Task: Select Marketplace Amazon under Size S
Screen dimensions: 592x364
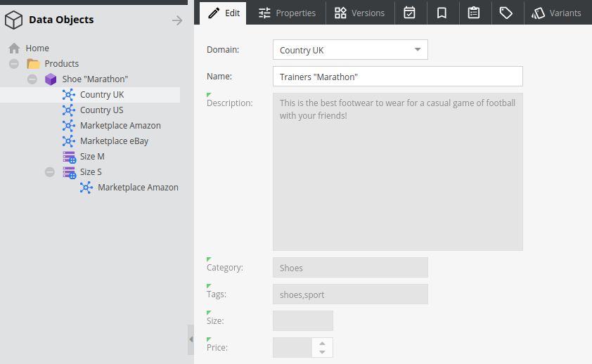Action: point(139,188)
